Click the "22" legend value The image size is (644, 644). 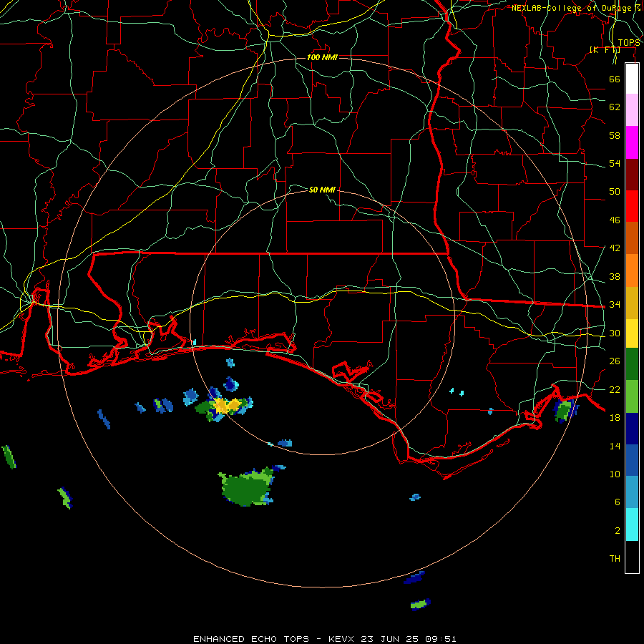tap(615, 389)
